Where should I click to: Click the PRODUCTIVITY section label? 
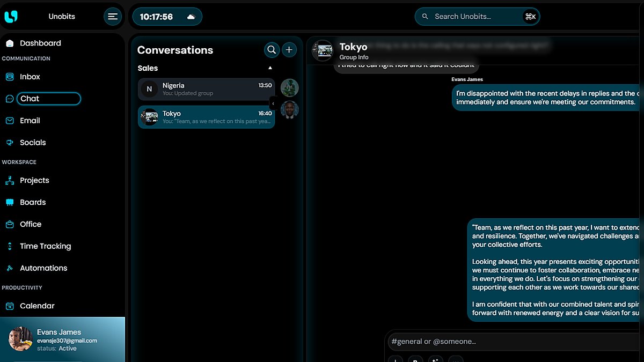point(22,287)
